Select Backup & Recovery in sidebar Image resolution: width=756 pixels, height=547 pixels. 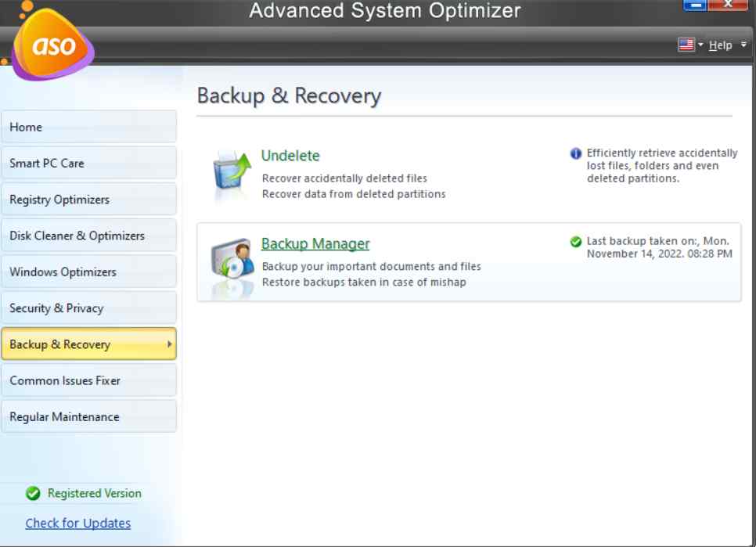[88, 344]
